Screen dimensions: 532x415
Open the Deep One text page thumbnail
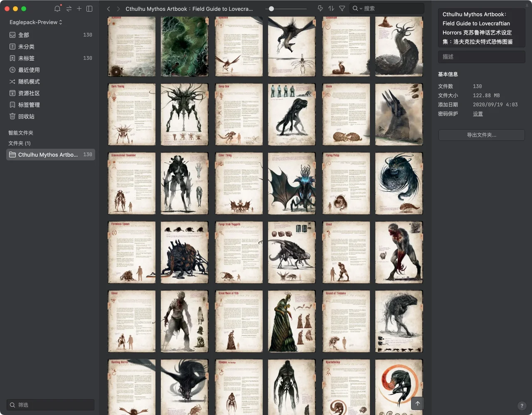(239, 115)
